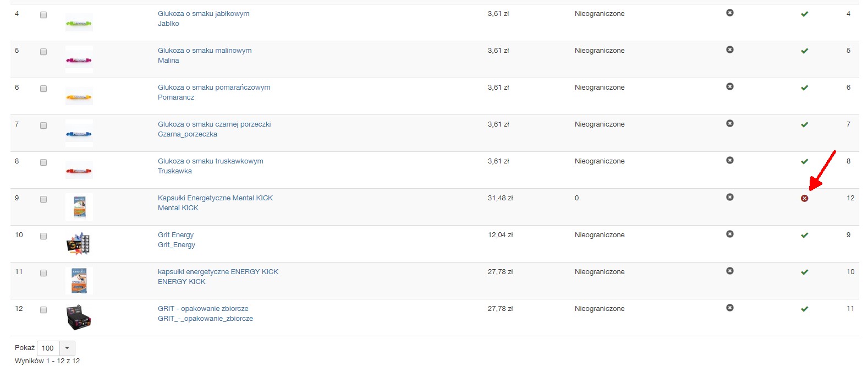
Task: Click the GRIT box product thumbnail
Action: (79, 317)
